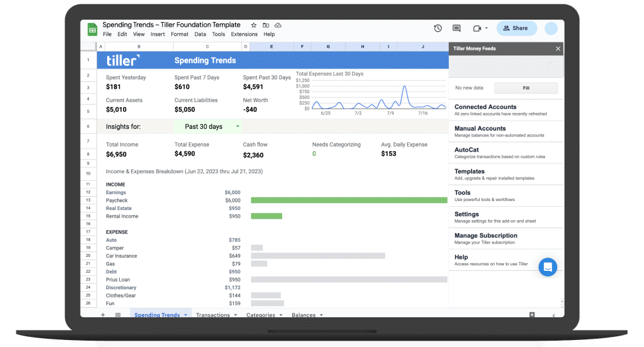Open Categories tab dropdown arrow
This screenshot has width=644, height=347.
tap(281, 315)
